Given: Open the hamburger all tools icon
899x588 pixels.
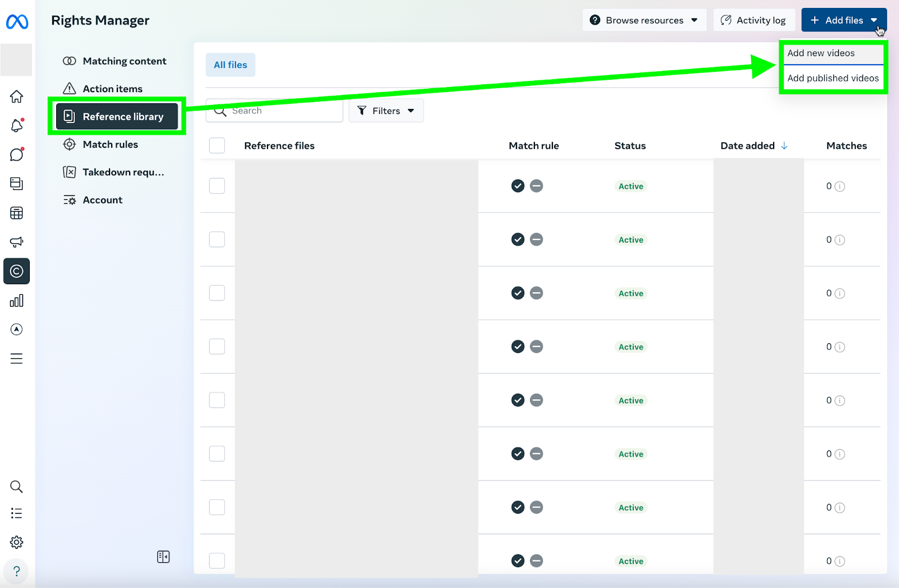Looking at the screenshot, I should 17,358.
